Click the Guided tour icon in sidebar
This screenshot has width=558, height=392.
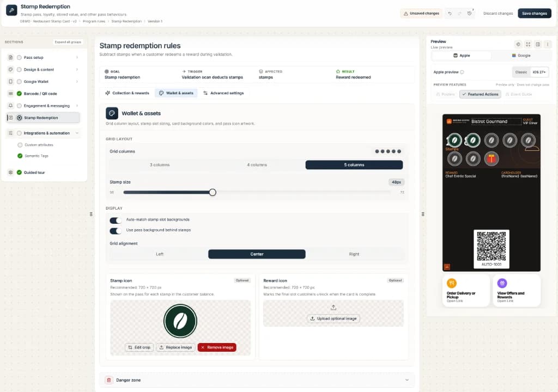[10, 172]
